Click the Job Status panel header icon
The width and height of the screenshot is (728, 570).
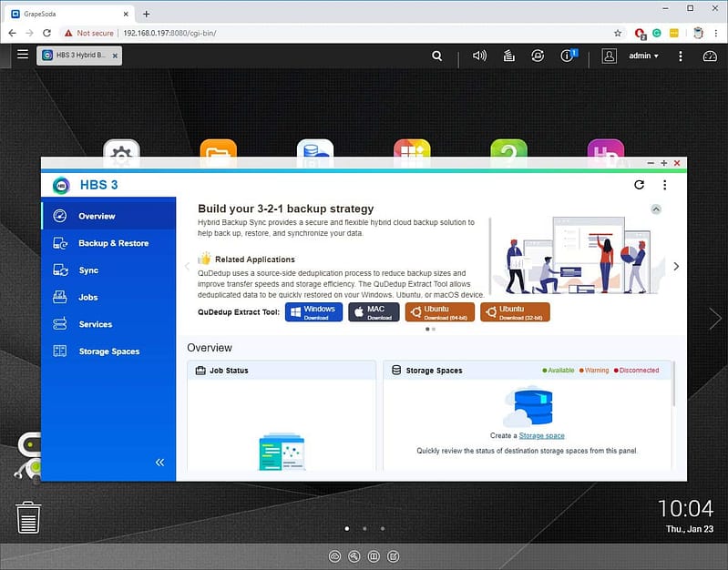[200, 371]
